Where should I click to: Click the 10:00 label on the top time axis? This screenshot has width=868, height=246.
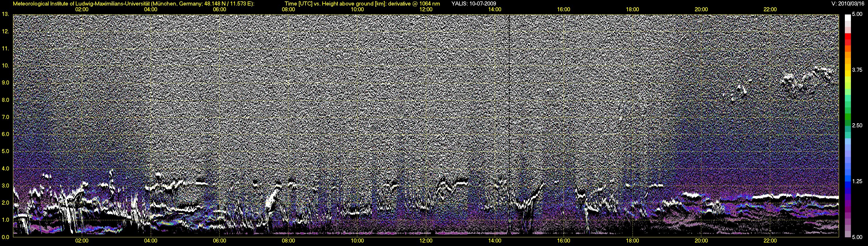click(x=357, y=10)
